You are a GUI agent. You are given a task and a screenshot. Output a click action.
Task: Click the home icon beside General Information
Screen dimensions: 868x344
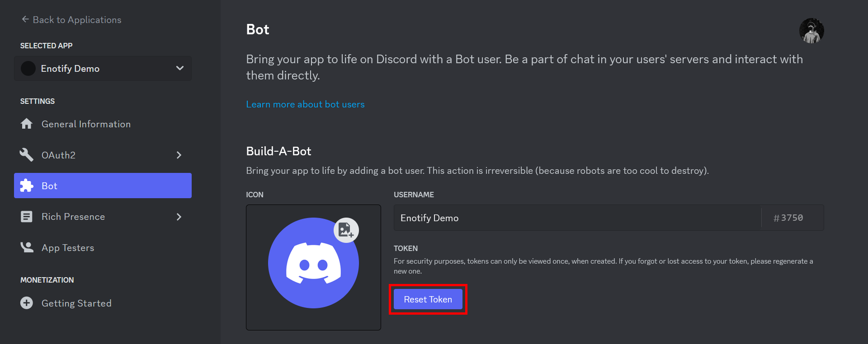(27, 124)
